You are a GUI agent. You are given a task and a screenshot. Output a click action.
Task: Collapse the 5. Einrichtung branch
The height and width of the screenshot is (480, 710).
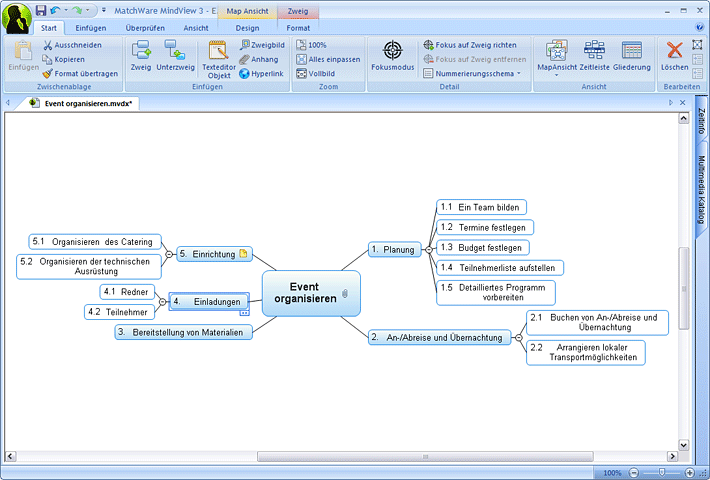click(x=169, y=254)
